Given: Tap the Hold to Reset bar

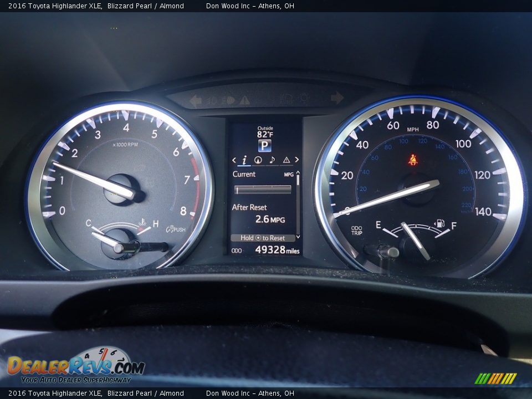Looking at the screenshot, I should [x=263, y=238].
